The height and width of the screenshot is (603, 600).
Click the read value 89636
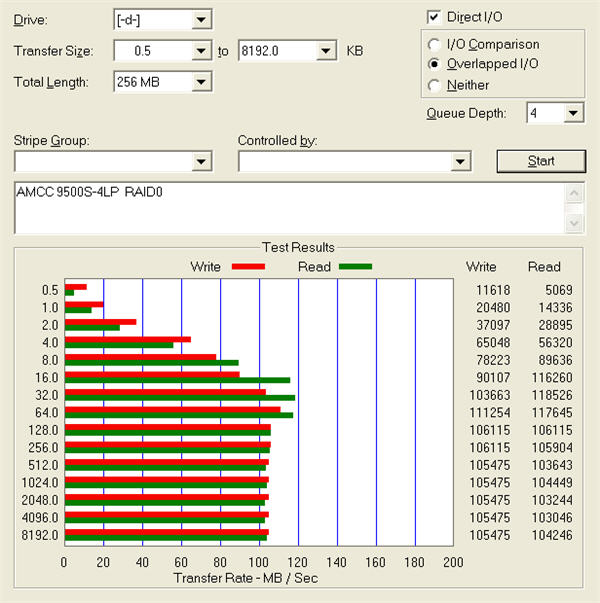555,360
